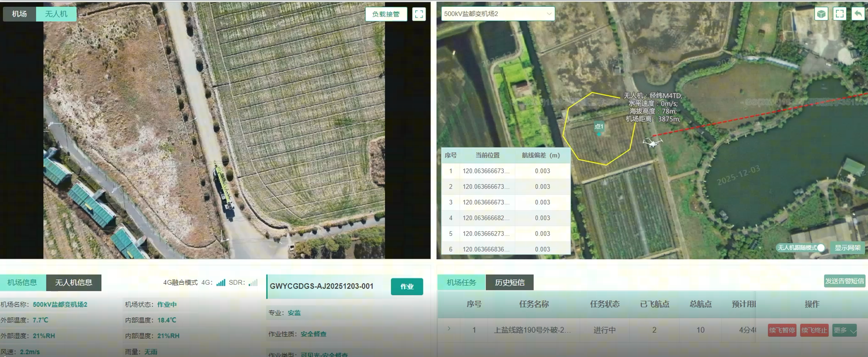Image resolution: width=868 pixels, height=357 pixels.
Task: Click the 发送告警短信 button
Action: (x=845, y=281)
